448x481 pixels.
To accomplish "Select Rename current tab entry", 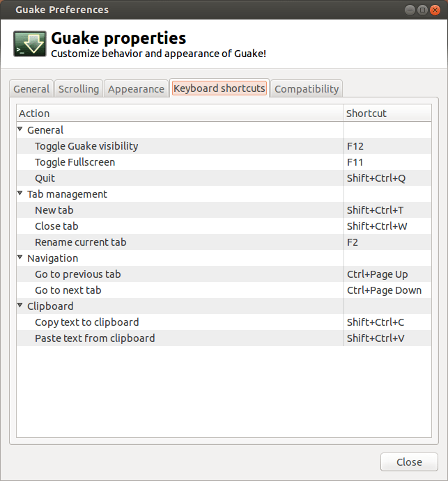I will 81,242.
